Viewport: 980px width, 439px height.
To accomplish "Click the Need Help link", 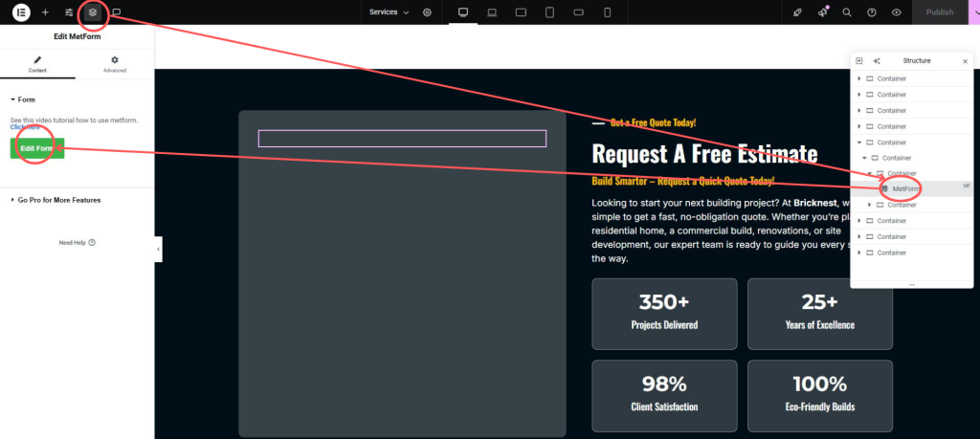I will tap(77, 243).
